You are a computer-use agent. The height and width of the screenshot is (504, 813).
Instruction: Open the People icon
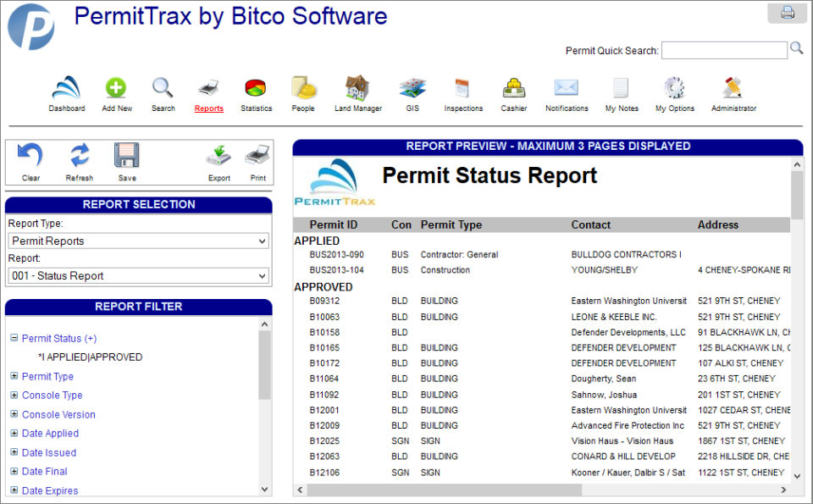tap(303, 87)
